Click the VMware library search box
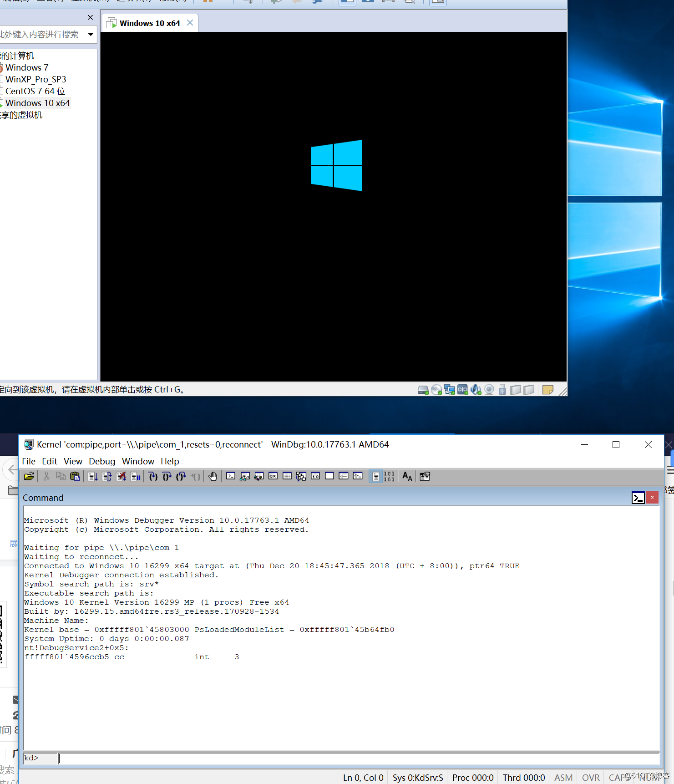674x784 pixels. point(42,34)
